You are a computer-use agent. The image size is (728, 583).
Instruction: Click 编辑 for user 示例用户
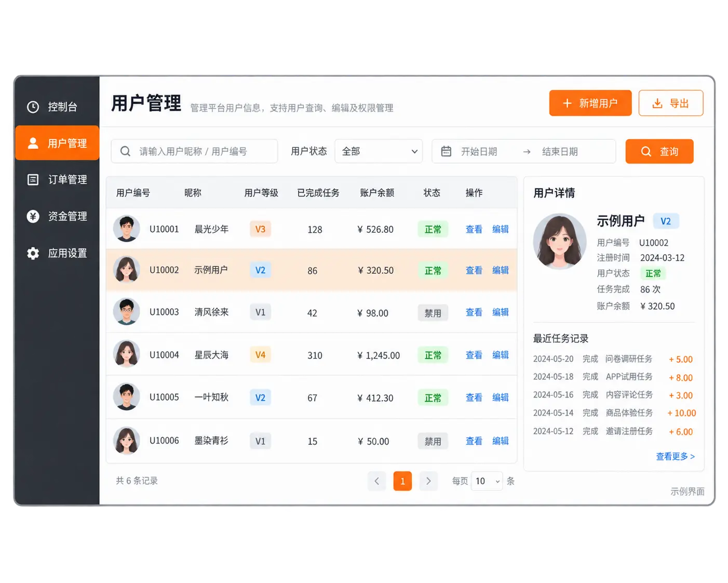[501, 270]
